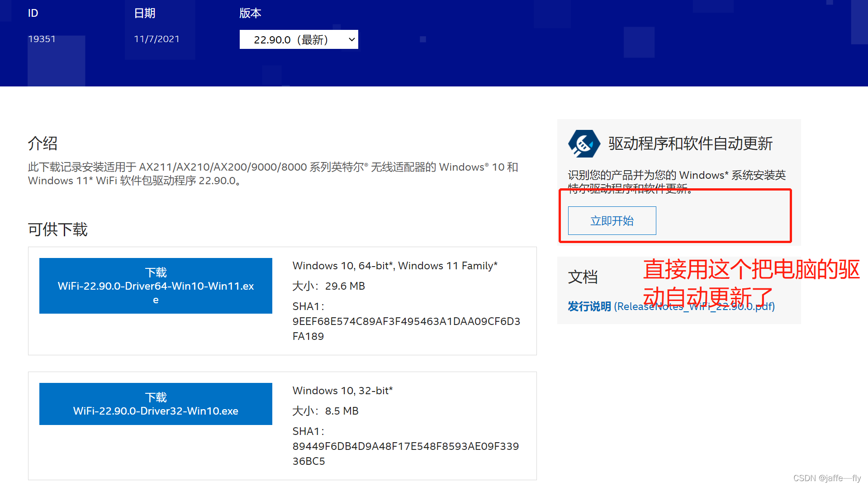The image size is (868, 487).
Task: Click the 版本 label
Action: click(250, 13)
